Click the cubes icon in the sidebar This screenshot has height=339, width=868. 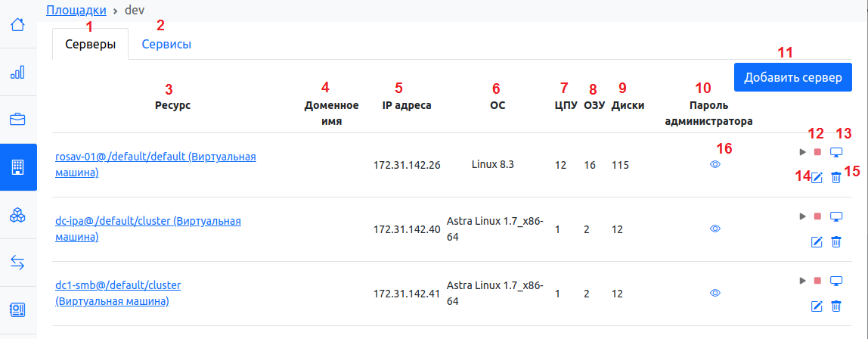(x=18, y=215)
